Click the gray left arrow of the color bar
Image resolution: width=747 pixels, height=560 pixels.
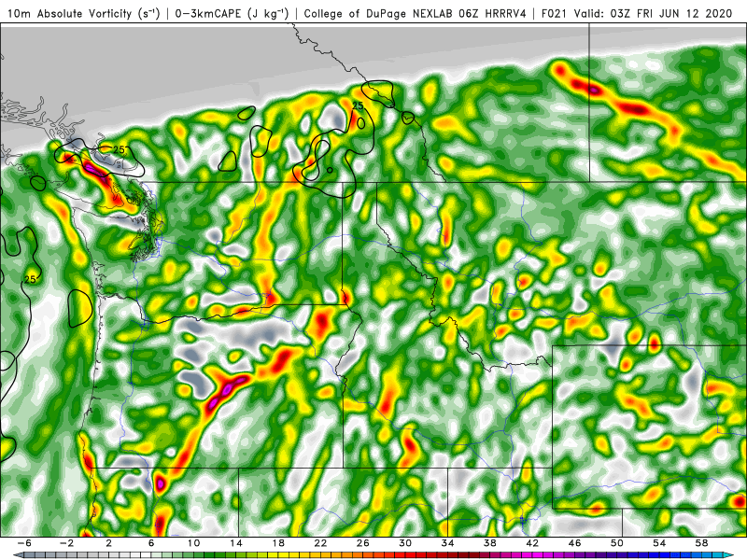(x=18, y=555)
